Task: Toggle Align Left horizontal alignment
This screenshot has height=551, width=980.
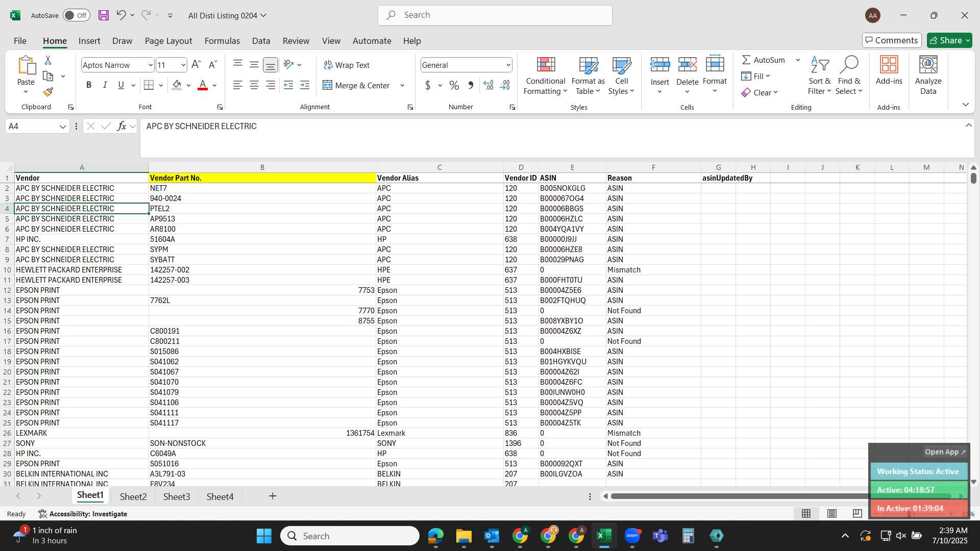Action: (237, 85)
